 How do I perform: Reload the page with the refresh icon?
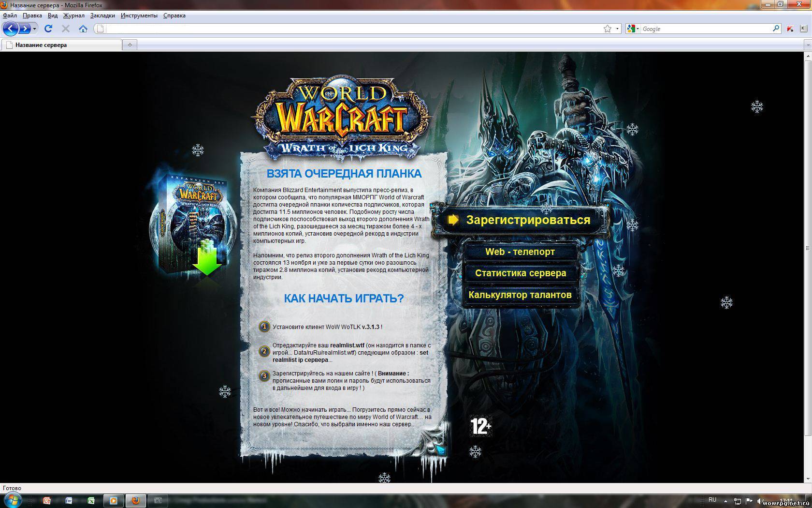coord(48,29)
